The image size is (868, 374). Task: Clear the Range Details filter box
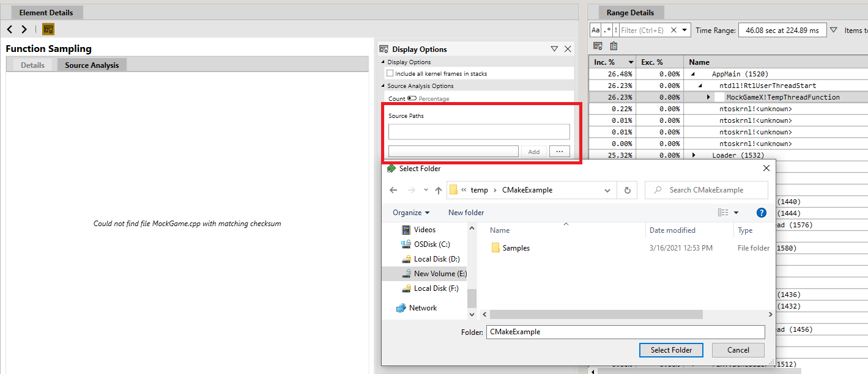coord(673,30)
